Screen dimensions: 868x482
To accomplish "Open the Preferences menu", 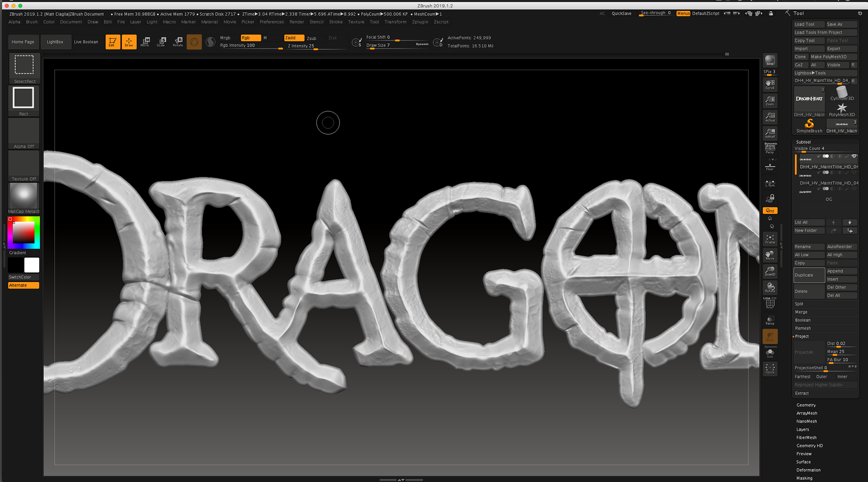I will [x=272, y=22].
